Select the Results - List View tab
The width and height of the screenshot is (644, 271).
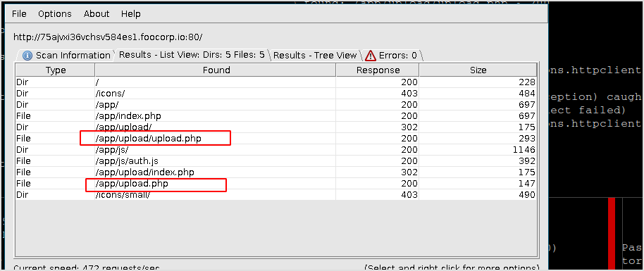pyautogui.click(x=192, y=55)
